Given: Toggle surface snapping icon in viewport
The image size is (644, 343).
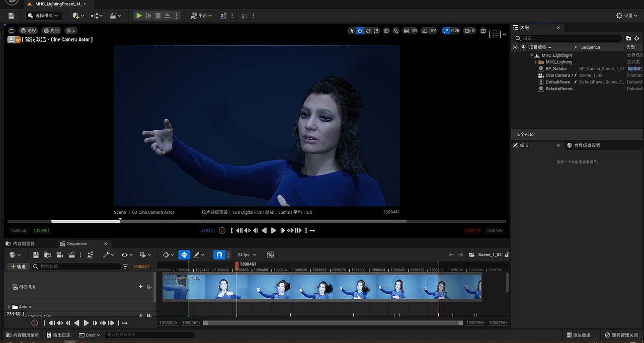Looking at the screenshot, I should (x=396, y=31).
